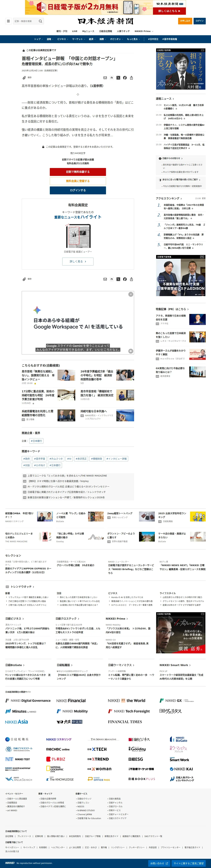211x868 pixels.
Task: Open the アクセスランキング heading
Action: (x=169, y=198)
